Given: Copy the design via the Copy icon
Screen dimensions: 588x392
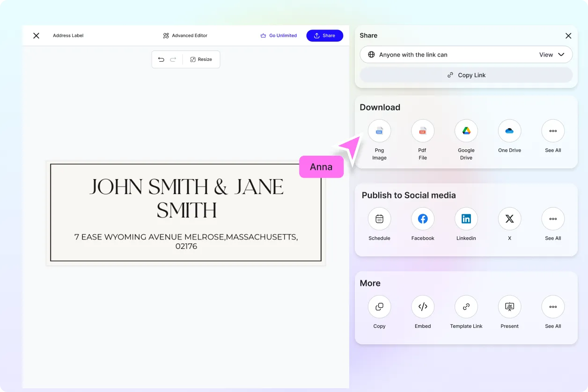Looking at the screenshot, I should pos(379,306).
